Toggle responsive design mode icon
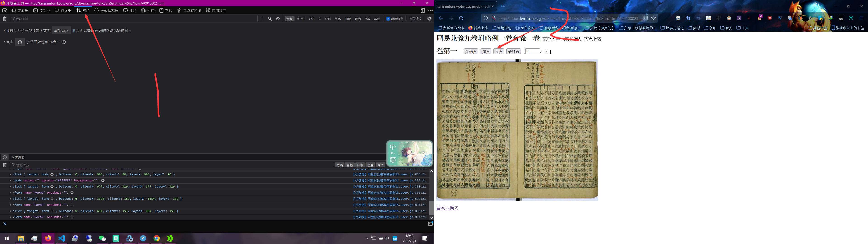868x244 pixels. tap(422, 10)
